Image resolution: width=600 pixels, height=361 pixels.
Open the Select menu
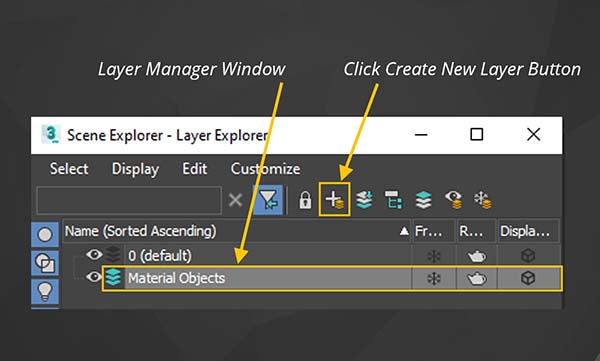tap(69, 169)
